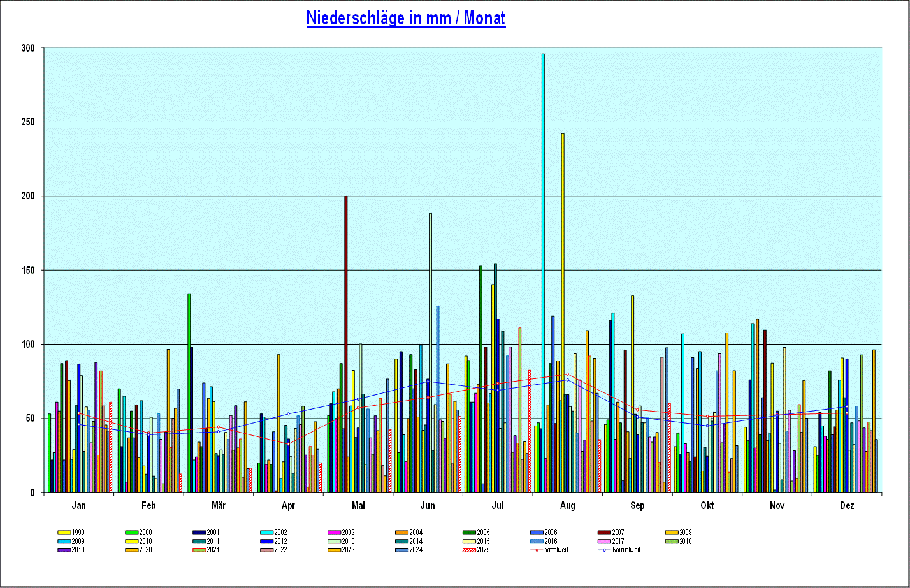Click the Mai month axis label
Screen dimensions: 910x588
(x=358, y=506)
